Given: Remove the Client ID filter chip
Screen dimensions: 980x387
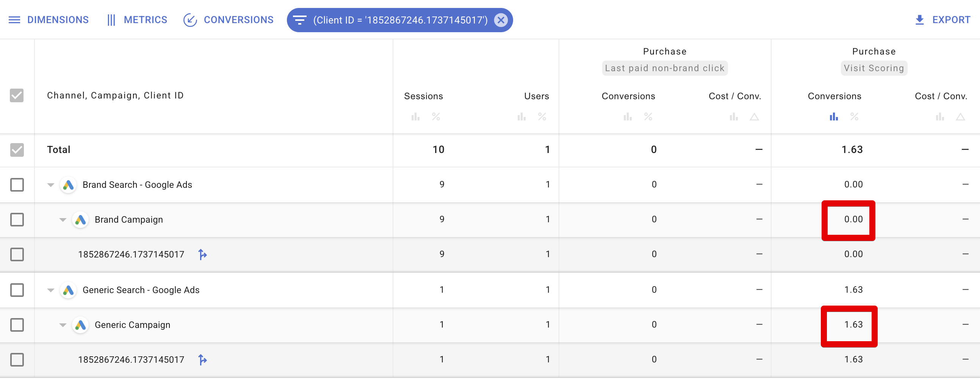Looking at the screenshot, I should 501,20.
